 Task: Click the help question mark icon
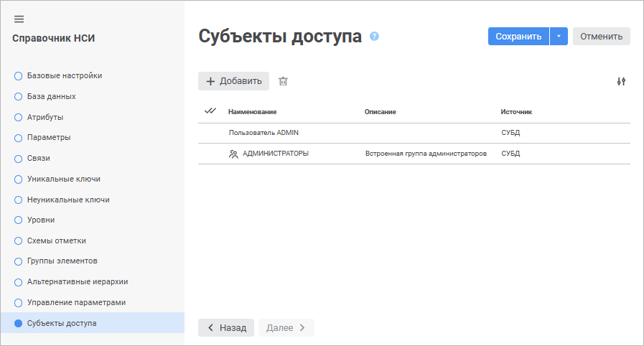point(374,37)
